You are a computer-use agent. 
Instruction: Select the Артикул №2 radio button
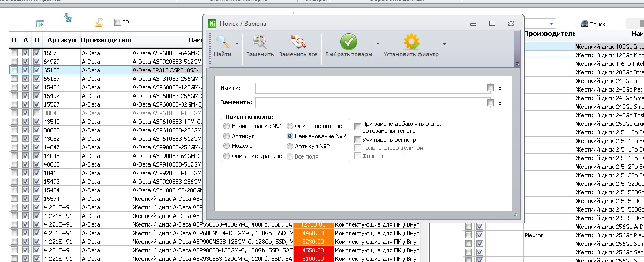click(x=290, y=146)
